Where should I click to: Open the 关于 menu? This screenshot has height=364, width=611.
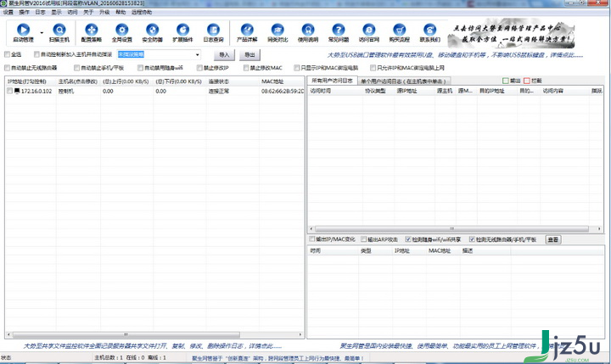[88, 12]
